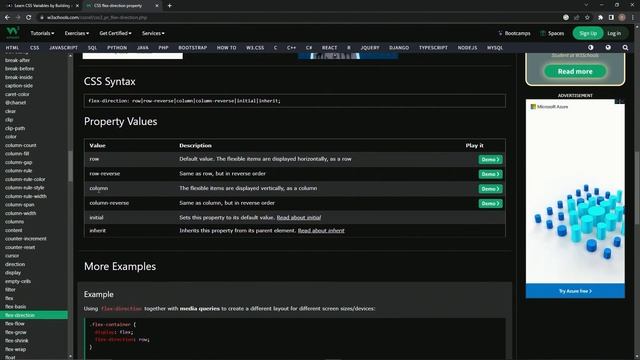Open the globe language icon
Viewport: 640px width, 360px height.
click(608, 48)
